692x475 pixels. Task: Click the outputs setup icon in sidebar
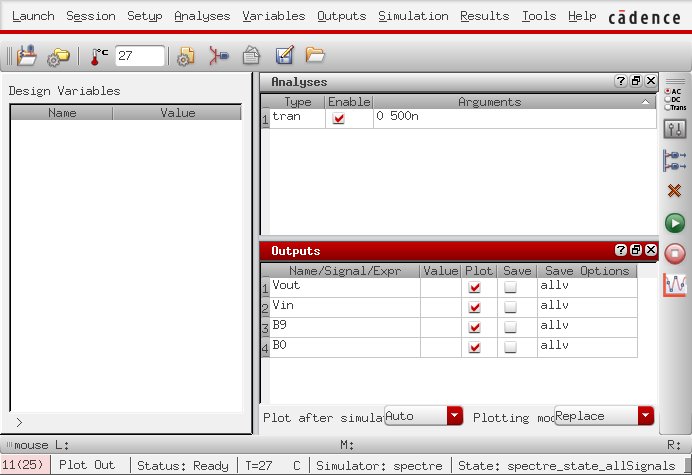(675, 159)
